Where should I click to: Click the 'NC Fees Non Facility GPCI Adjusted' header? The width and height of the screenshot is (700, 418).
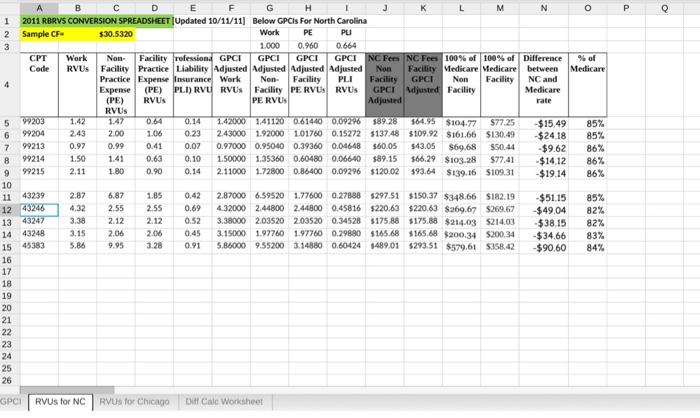pos(385,85)
